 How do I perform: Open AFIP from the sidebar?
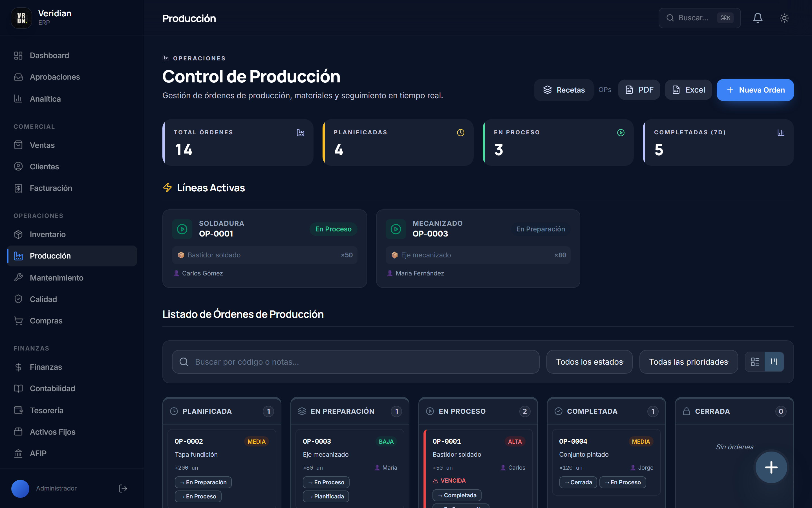72,453
